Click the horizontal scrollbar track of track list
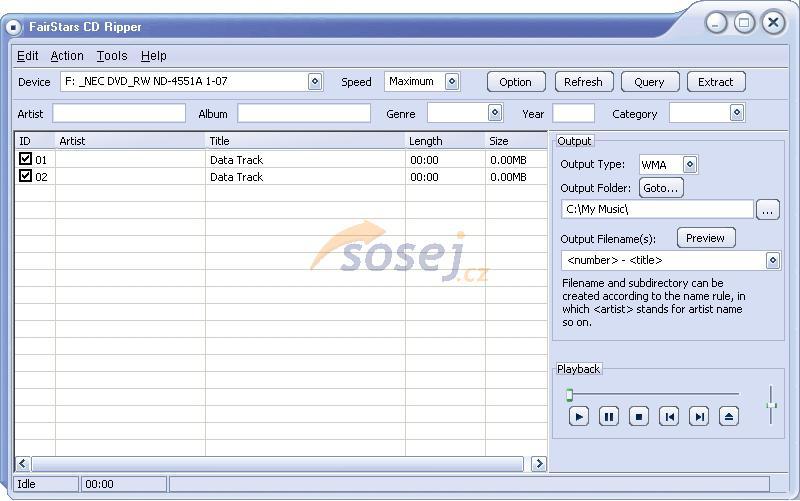Screen dimensions: 800x501 pos(278,464)
